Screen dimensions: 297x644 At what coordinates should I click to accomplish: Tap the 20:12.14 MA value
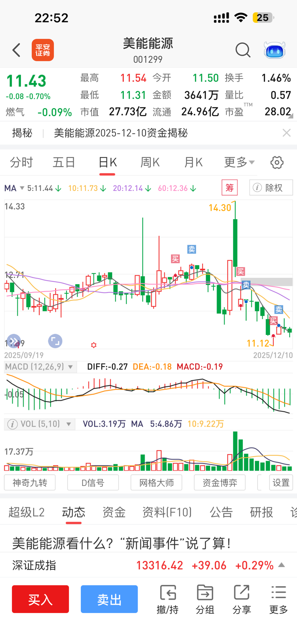pyautogui.click(x=128, y=188)
